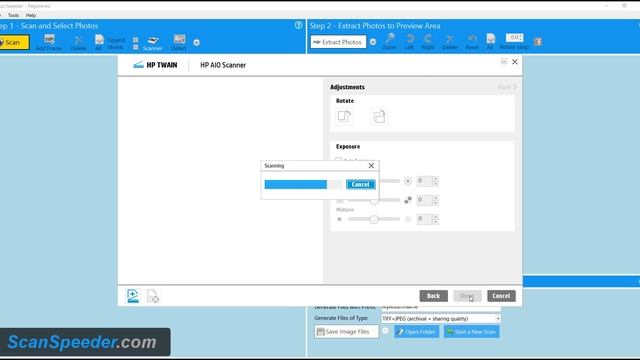This screenshot has height=360, width=640.
Task: Click the add scan page icon
Action: point(133,296)
